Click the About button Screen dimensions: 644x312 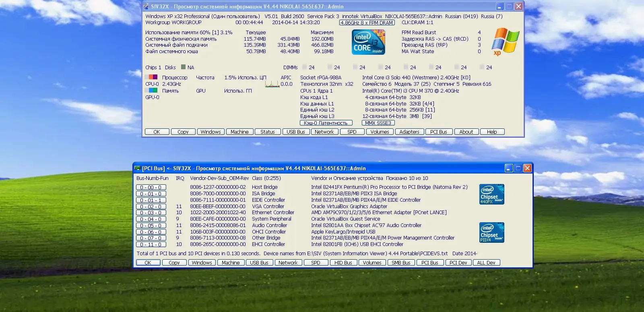point(466,132)
